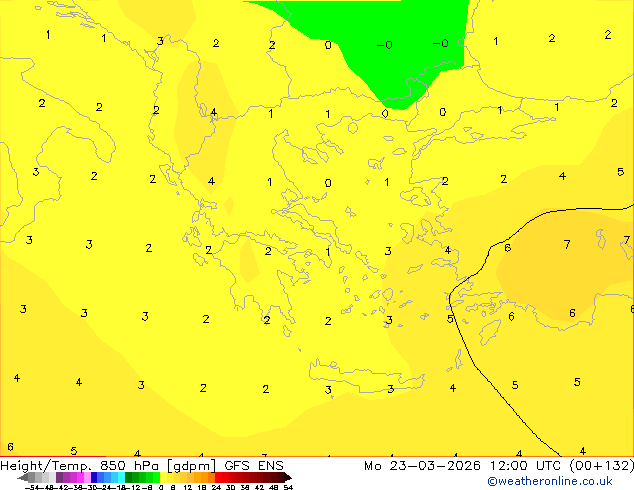Viewport: 634px width, 490px height.
Task: Click the 'Height/Temp. 850 hPa [gdpm]' title text
Action: [x=108, y=466]
